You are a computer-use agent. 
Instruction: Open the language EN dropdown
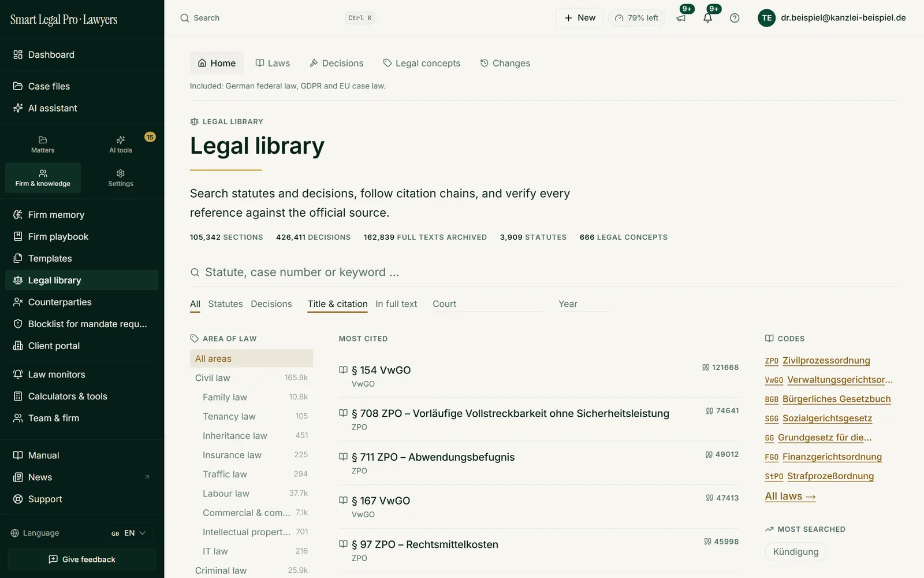pos(129,533)
